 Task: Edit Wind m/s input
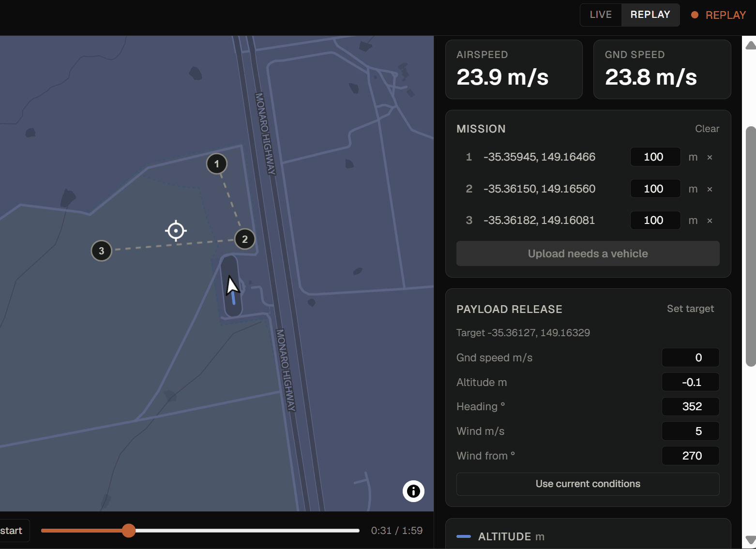[690, 431]
